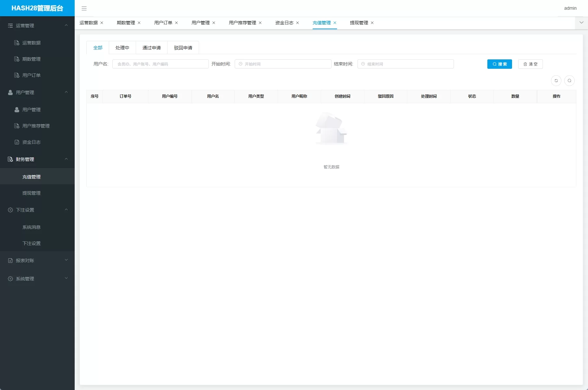This screenshot has width=588, height=390.
Task: Click the document icon beside 资金日志
Action: tap(17, 142)
